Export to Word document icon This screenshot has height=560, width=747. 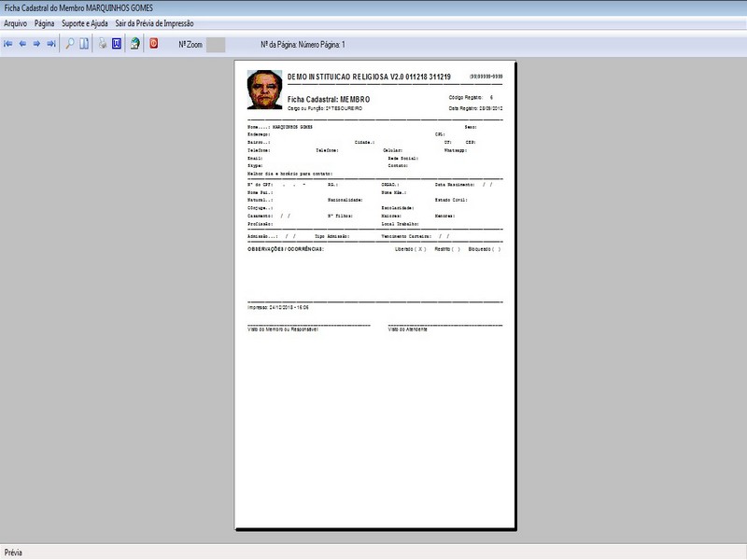(117, 44)
